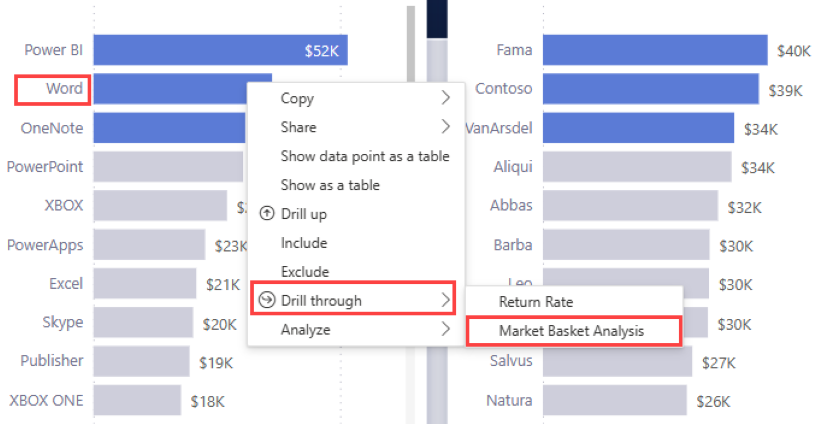The height and width of the screenshot is (424, 820).
Task: Choose Show data point as a table
Action: pyautogui.click(x=365, y=156)
